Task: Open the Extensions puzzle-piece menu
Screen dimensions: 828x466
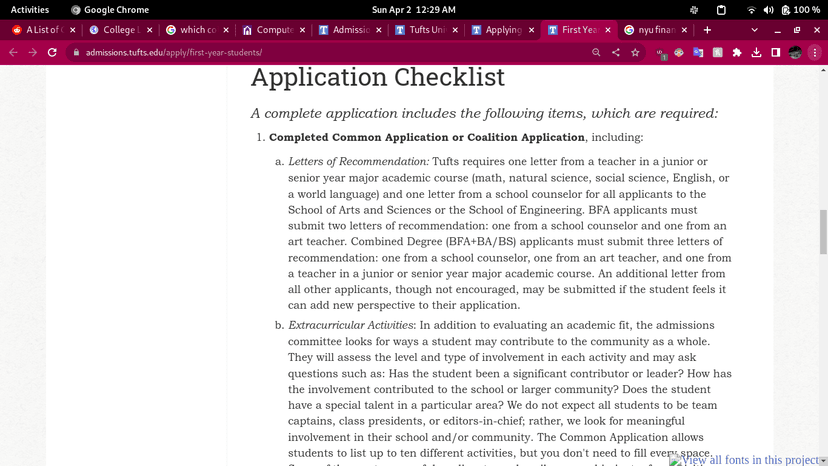Action: click(x=737, y=52)
